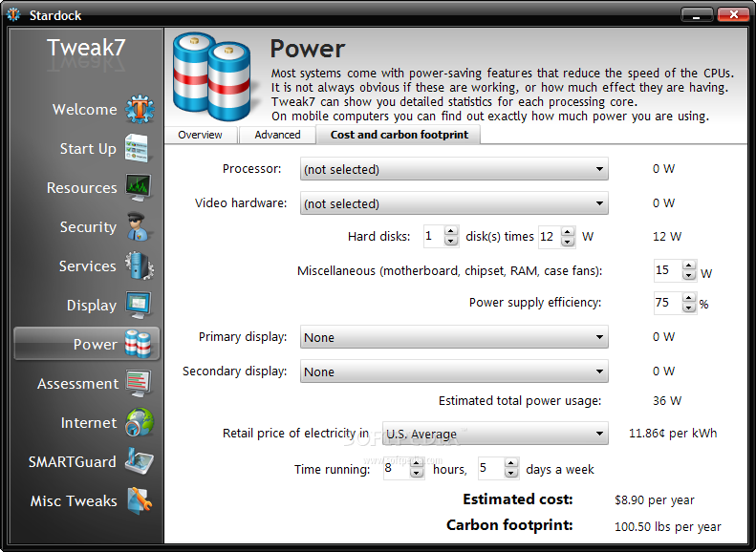Select Cost and carbon footprint tab
756x552 pixels.
tap(399, 135)
